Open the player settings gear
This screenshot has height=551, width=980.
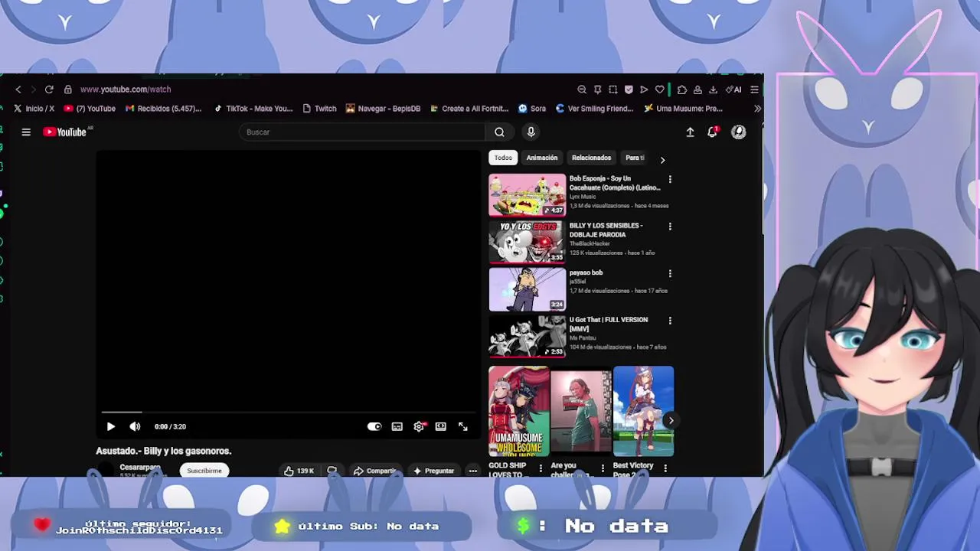pyautogui.click(x=419, y=427)
